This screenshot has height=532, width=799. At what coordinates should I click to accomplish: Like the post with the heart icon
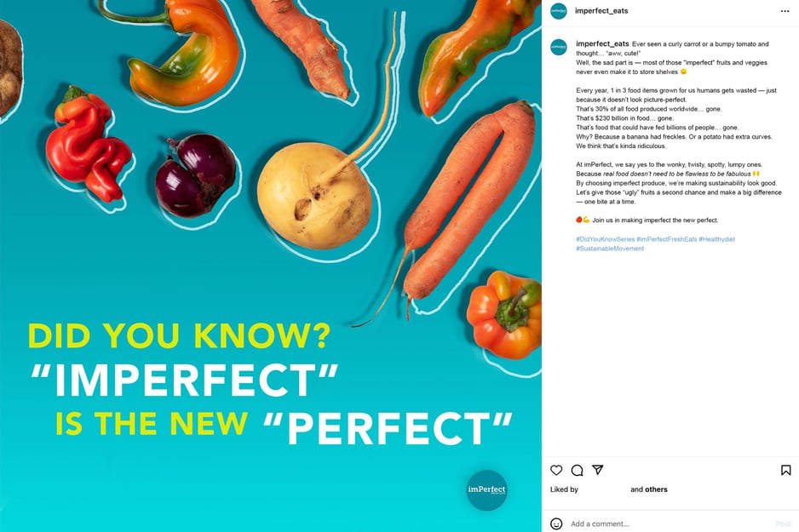tap(556, 470)
